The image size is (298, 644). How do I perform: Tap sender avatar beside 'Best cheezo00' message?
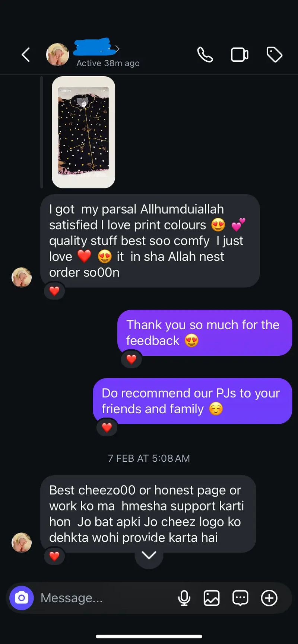pos(22,542)
